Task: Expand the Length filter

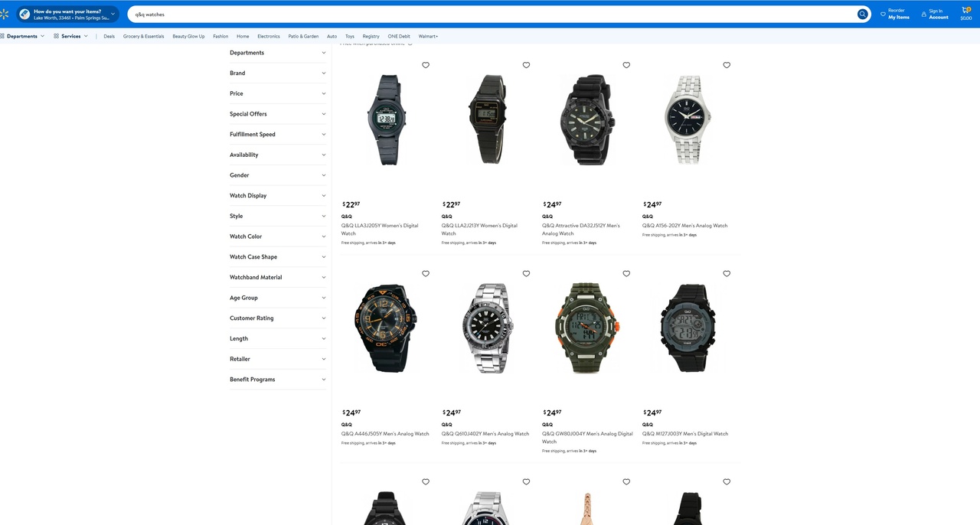Action: click(278, 338)
